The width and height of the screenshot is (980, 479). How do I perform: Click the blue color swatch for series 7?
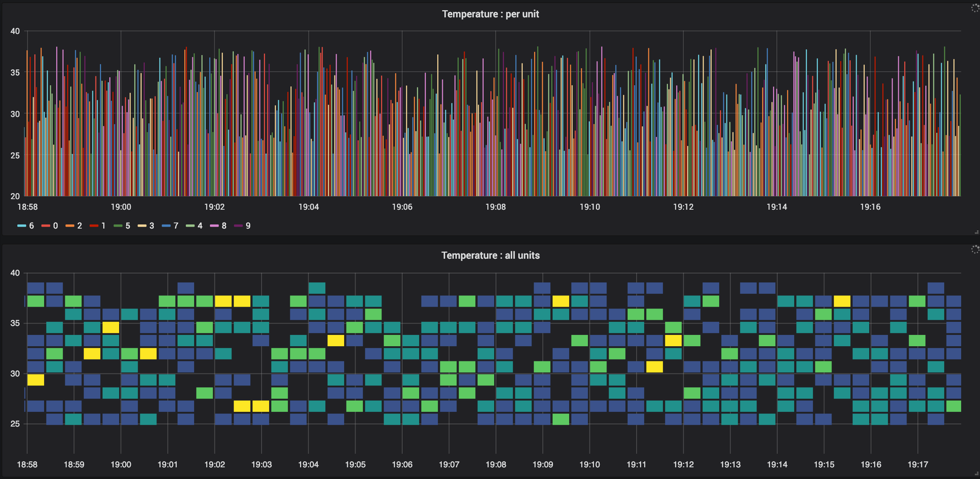166,226
